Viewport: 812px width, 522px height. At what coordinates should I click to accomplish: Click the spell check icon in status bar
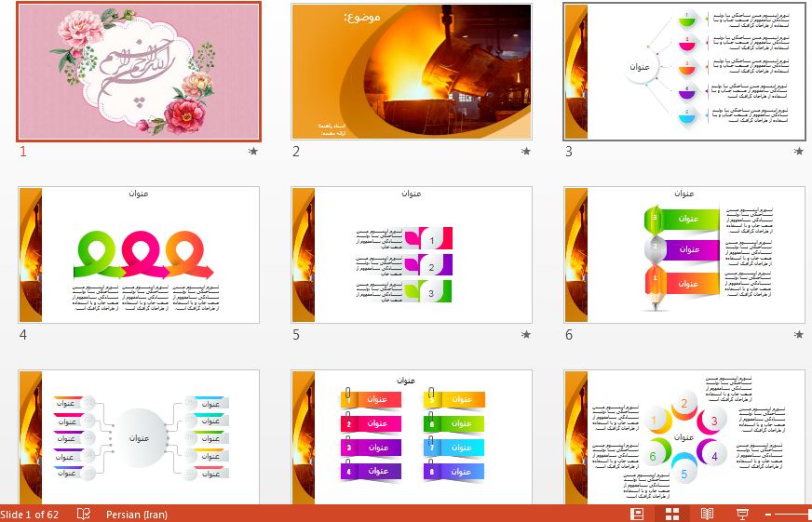point(83,514)
